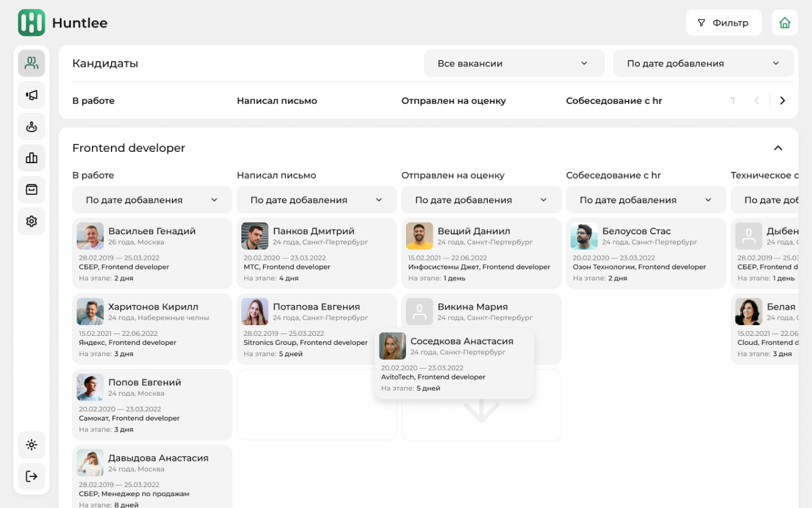This screenshot has height=508, width=812.
Task: Click the logout icon in sidebar
Action: click(x=32, y=476)
